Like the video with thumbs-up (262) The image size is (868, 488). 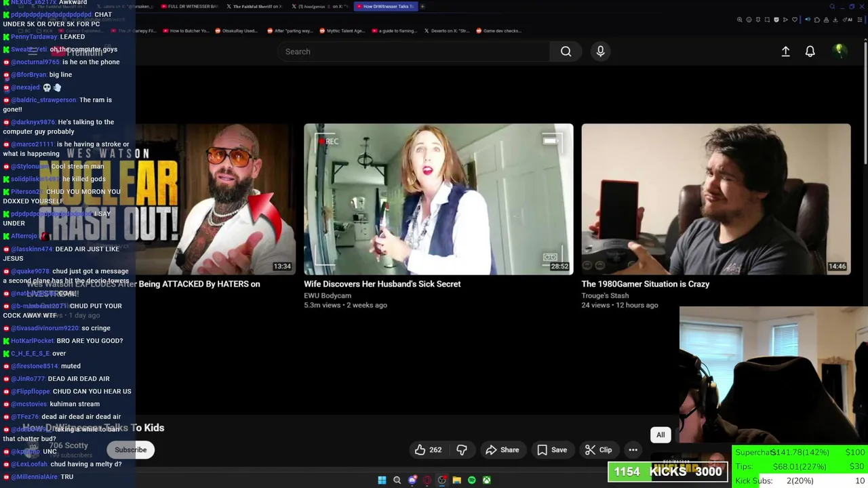(428, 450)
